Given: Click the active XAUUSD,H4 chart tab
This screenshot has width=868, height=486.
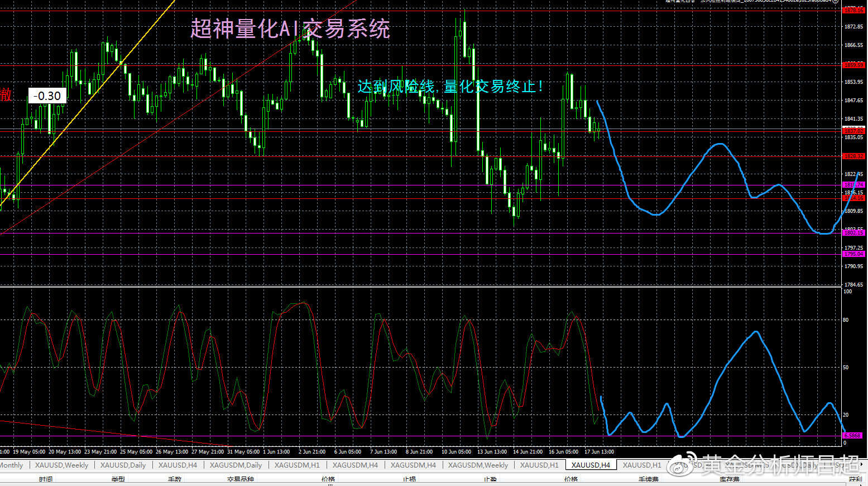Looking at the screenshot, I should pos(591,465).
